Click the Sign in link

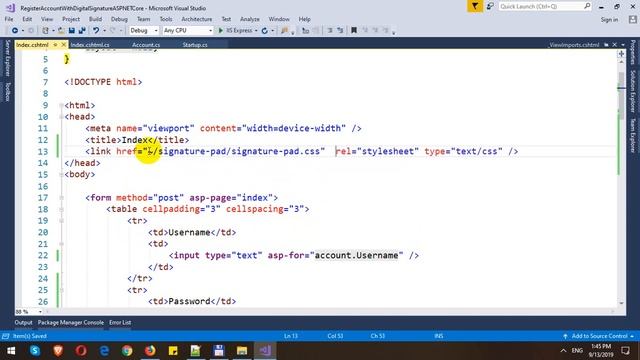[609, 20]
